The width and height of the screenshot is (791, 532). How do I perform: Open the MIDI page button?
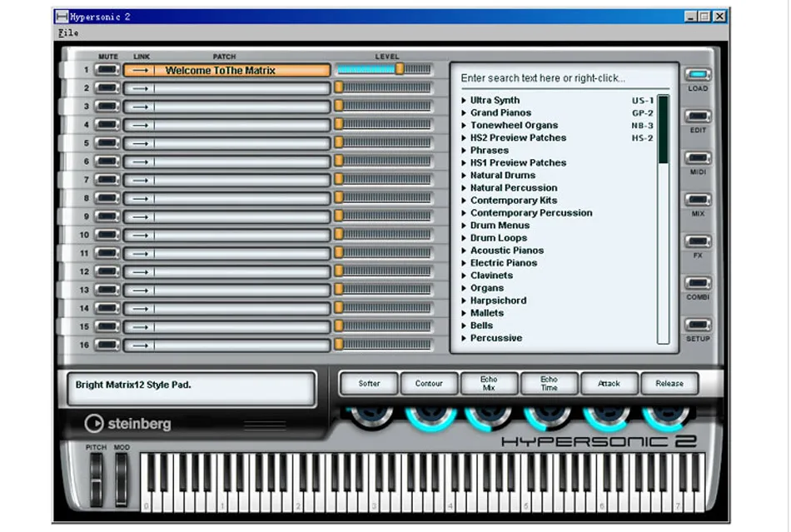click(698, 158)
